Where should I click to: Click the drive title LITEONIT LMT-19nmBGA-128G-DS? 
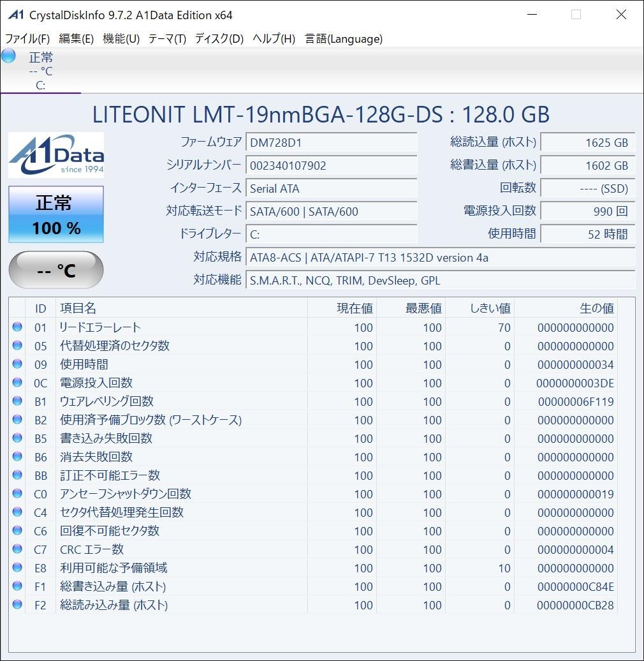pos(321,115)
